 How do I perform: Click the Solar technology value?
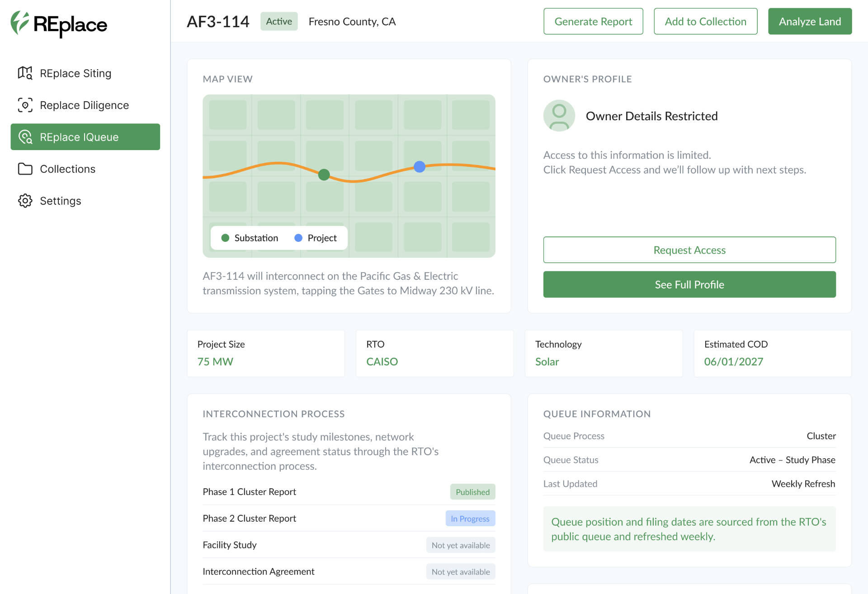pyautogui.click(x=547, y=362)
